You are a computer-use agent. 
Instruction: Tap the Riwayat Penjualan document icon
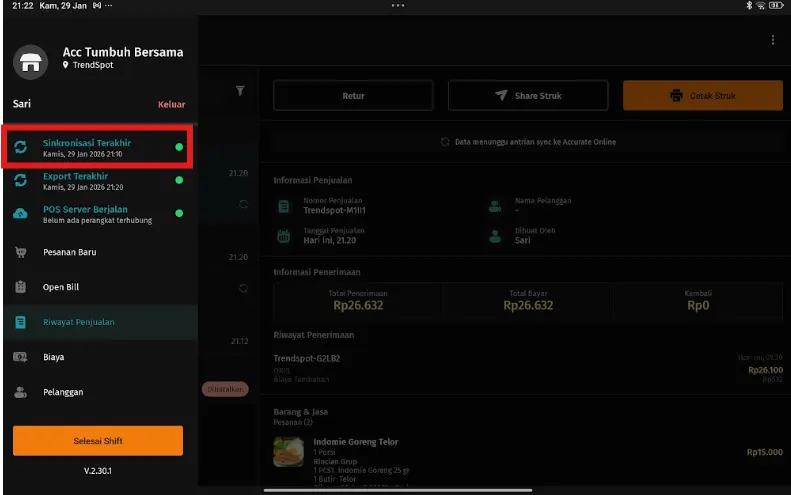(21, 322)
